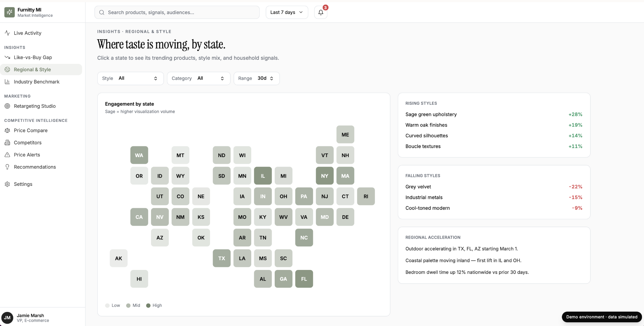This screenshot has width=644, height=326.
Task: Click the Like-vs-Buy Gap trend icon
Action: tap(7, 57)
